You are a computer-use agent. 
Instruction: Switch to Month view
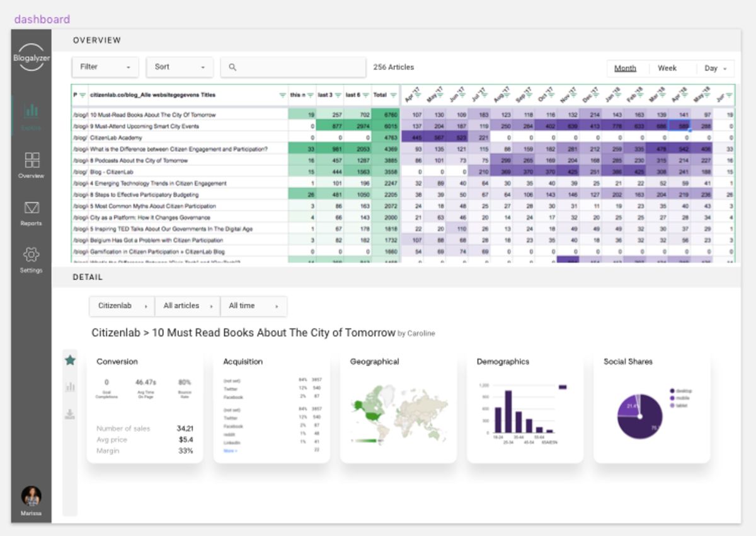click(625, 68)
